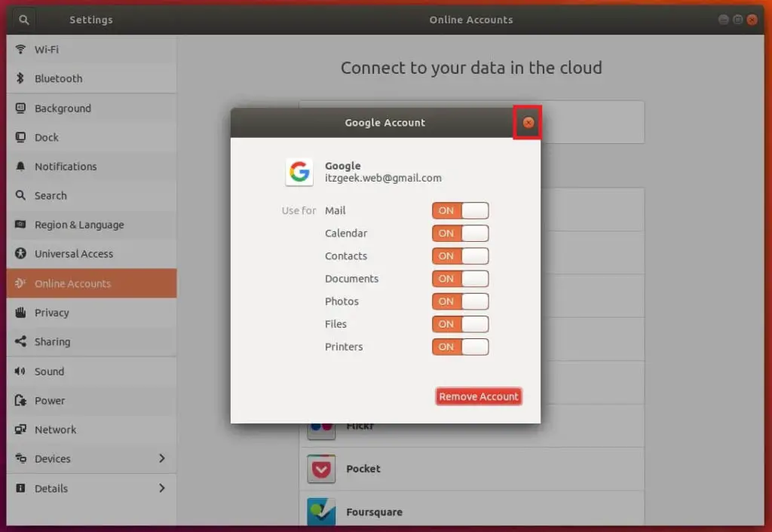Switch off Photos toggle
Screen dimensions: 772x532
461,301
